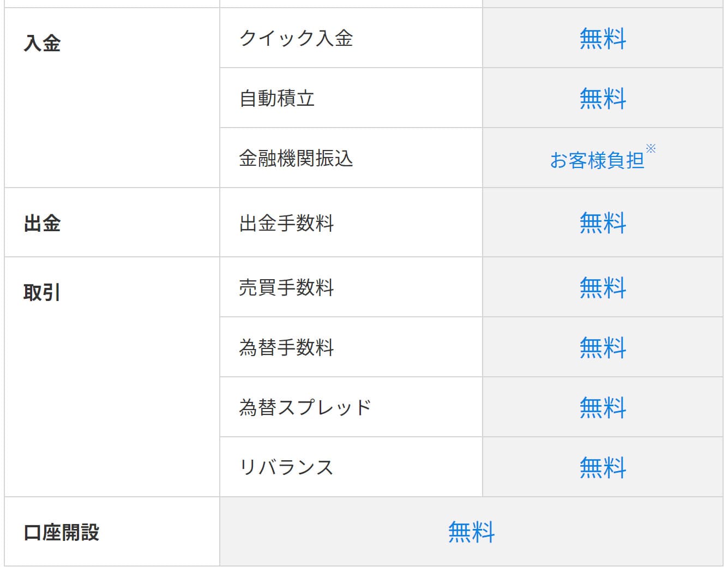Click the 取引 category header cell
The width and height of the screenshot is (728, 572).
tap(112, 377)
